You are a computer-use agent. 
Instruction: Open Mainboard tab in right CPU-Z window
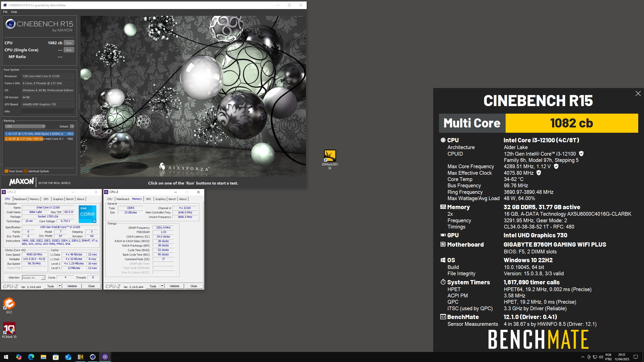[123, 199]
